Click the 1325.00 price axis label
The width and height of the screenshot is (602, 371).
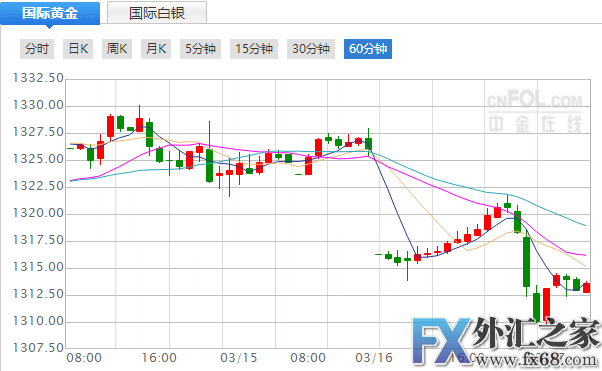click(38, 159)
